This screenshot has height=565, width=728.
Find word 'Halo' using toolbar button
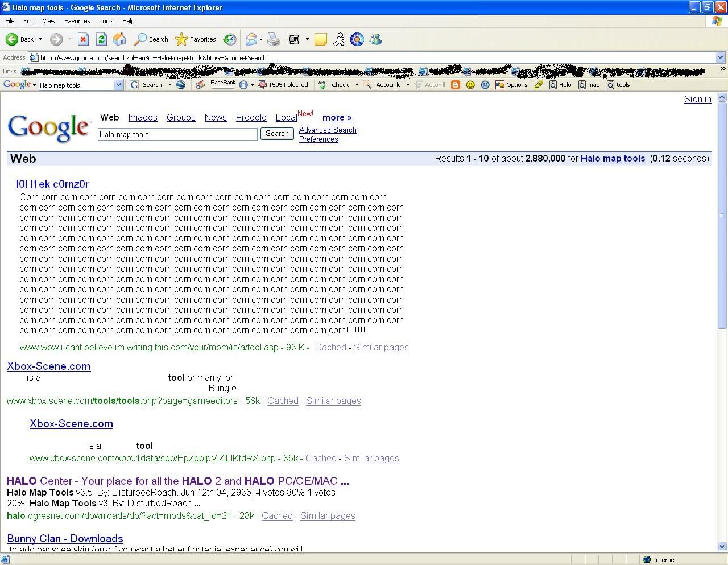pos(560,85)
